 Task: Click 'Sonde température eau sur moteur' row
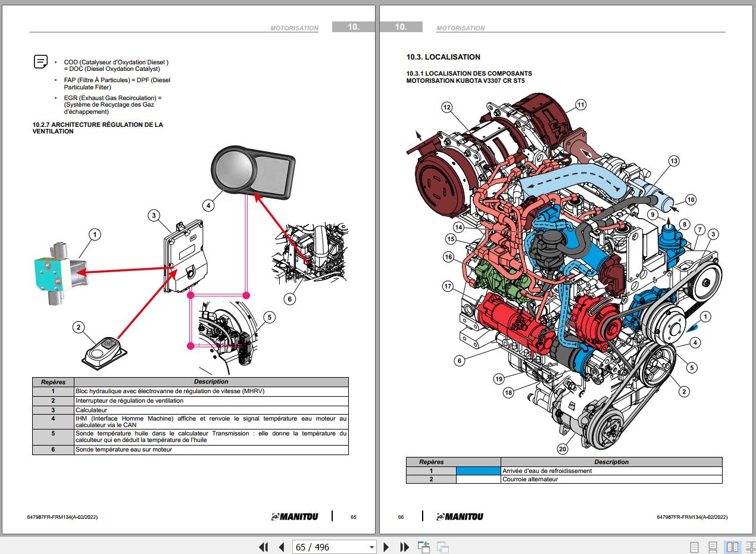pyautogui.click(x=190, y=450)
